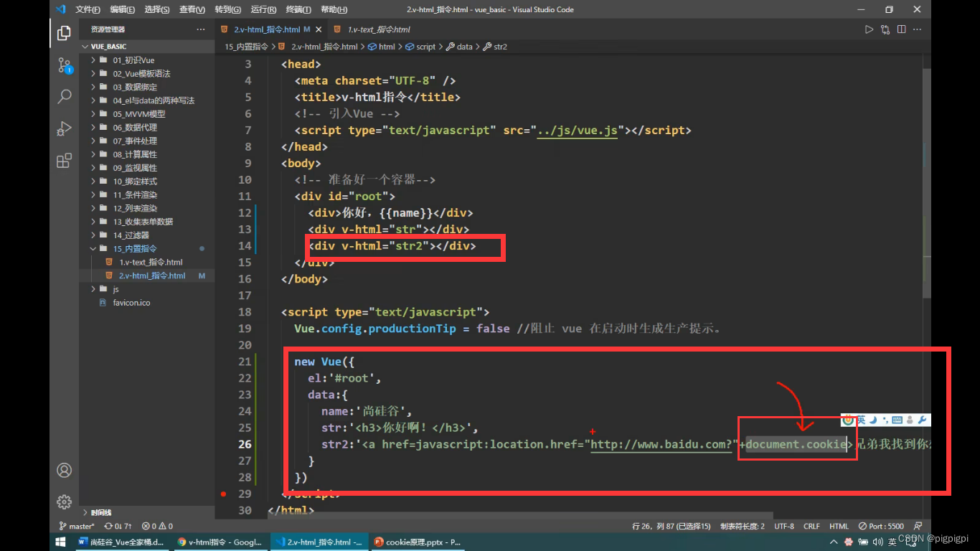Image resolution: width=980 pixels, height=551 pixels.
Task: Expand the js folder
Action: pyautogui.click(x=116, y=289)
